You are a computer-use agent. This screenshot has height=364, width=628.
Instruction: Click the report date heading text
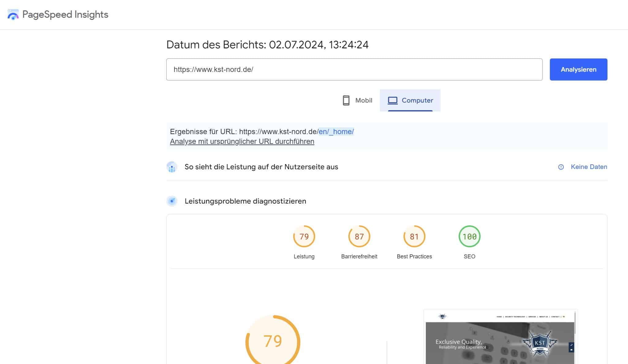267,45
